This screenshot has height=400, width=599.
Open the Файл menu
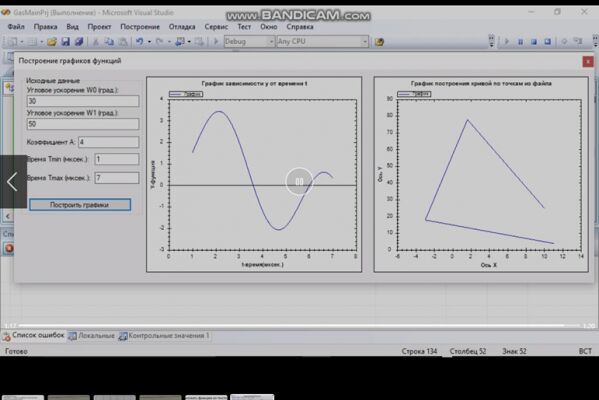click(x=16, y=27)
